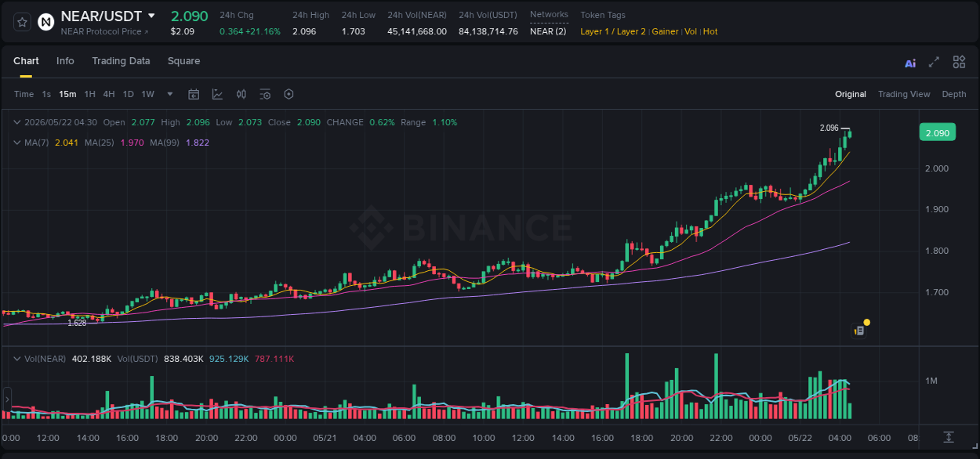980x459 pixels.
Task: Select the Time line interval
Action: pos(24,94)
